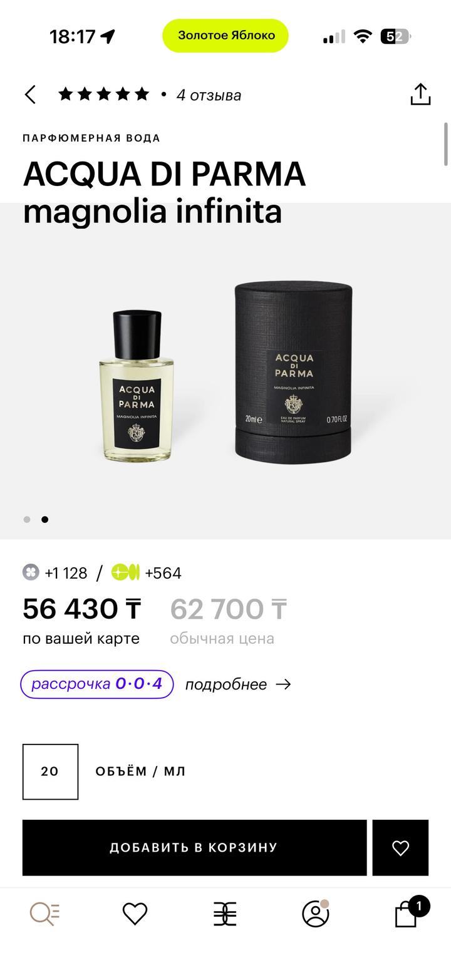Open the share icon at top right
The width and height of the screenshot is (451, 980).
(x=420, y=95)
